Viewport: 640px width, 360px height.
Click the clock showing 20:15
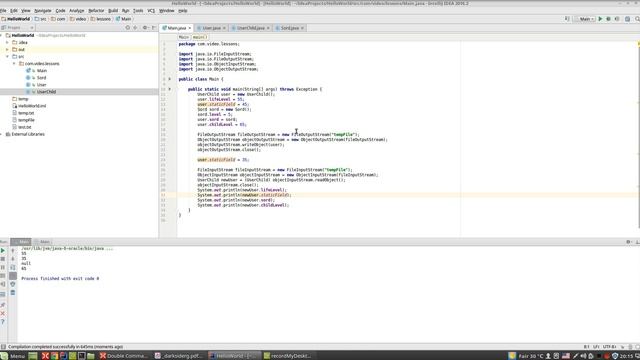pos(627,356)
